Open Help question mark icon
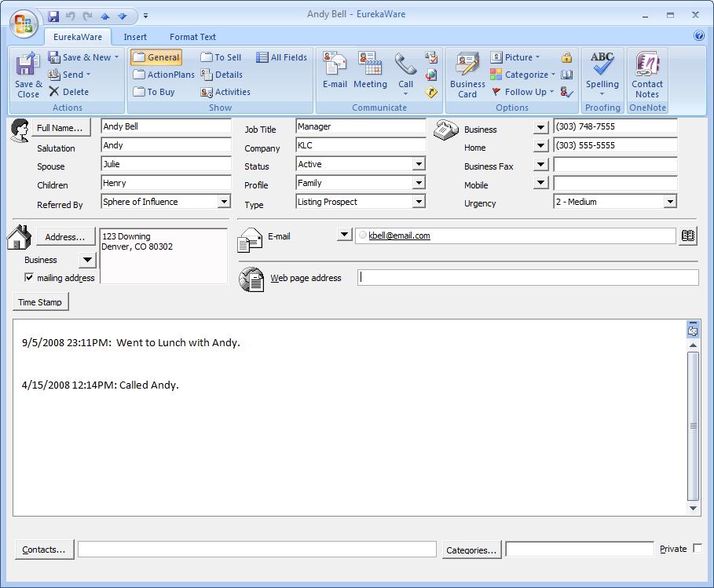 [699, 35]
